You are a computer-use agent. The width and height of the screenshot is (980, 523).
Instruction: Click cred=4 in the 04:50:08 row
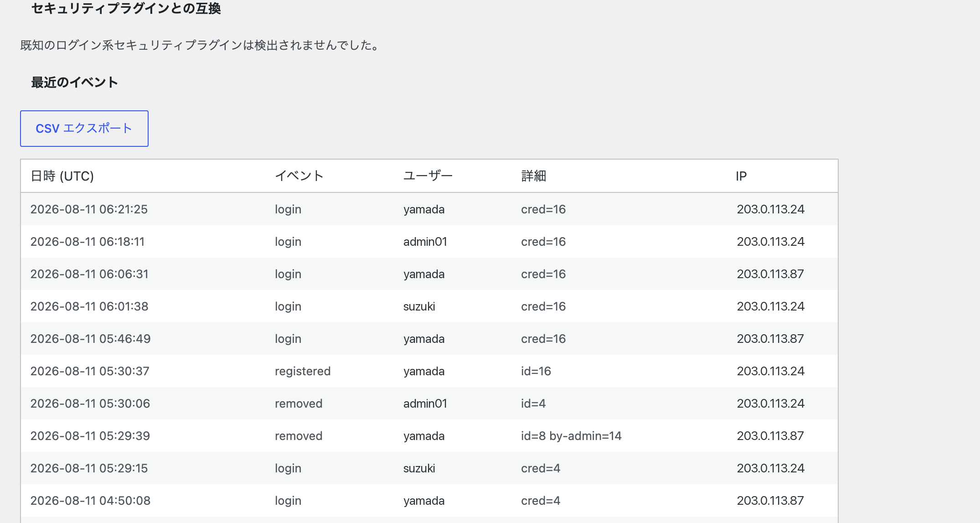(x=541, y=501)
